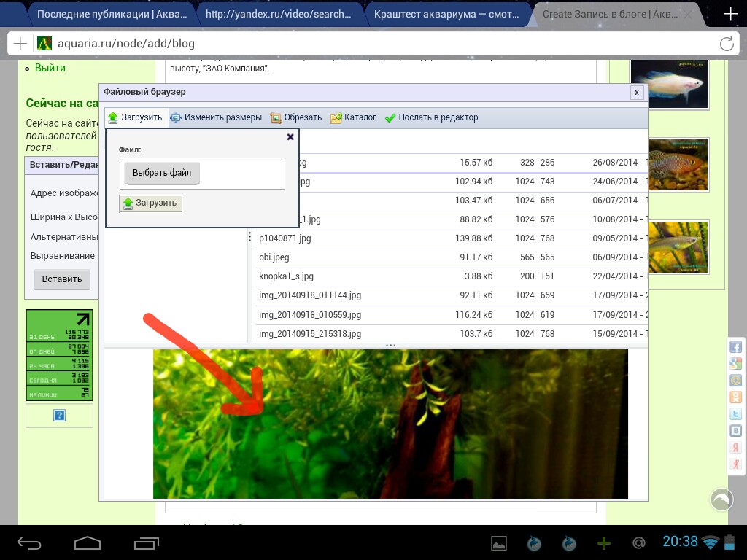Screen dimensions: 747x560
Task: Select Изменить размеры resize tool
Action: 216,117
